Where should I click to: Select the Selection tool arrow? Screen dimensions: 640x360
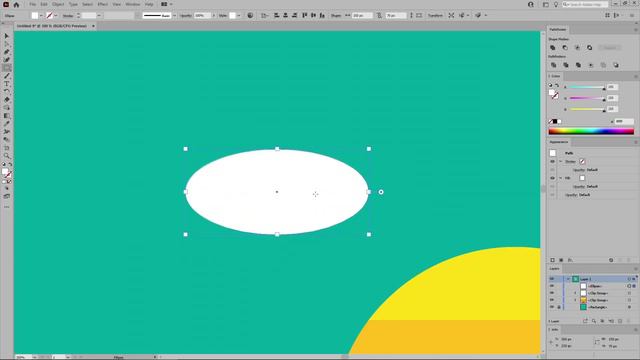pyautogui.click(x=7, y=36)
